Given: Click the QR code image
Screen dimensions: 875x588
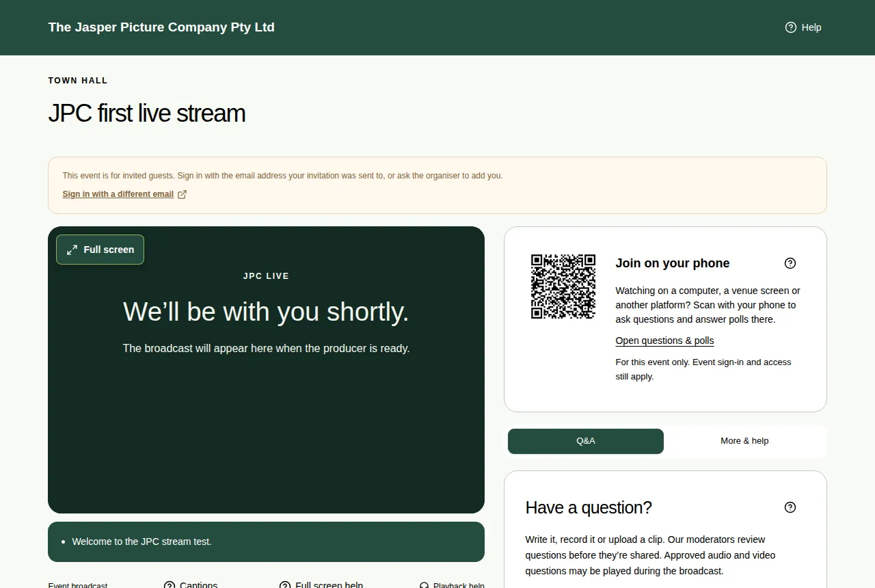Looking at the screenshot, I should coord(563,286).
